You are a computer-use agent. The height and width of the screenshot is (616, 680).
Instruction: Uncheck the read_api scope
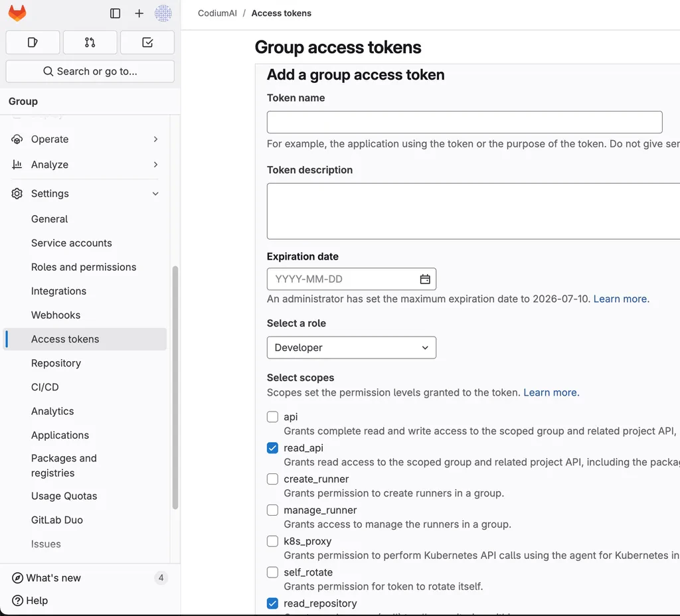click(272, 447)
